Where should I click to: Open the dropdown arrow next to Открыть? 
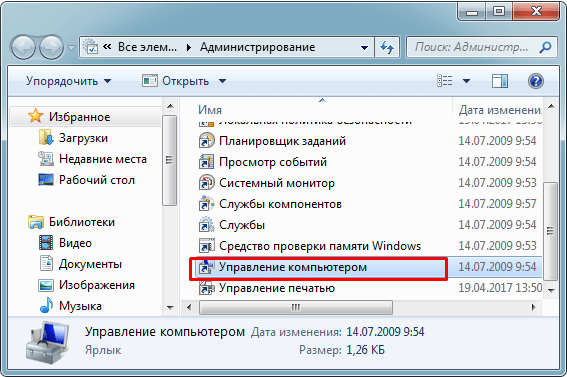pos(222,81)
